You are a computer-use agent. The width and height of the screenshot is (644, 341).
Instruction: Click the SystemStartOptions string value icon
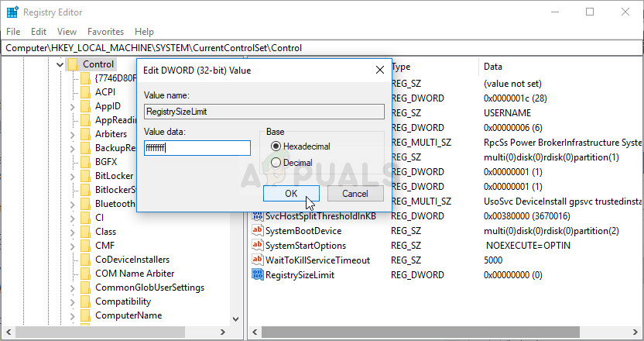(x=258, y=246)
